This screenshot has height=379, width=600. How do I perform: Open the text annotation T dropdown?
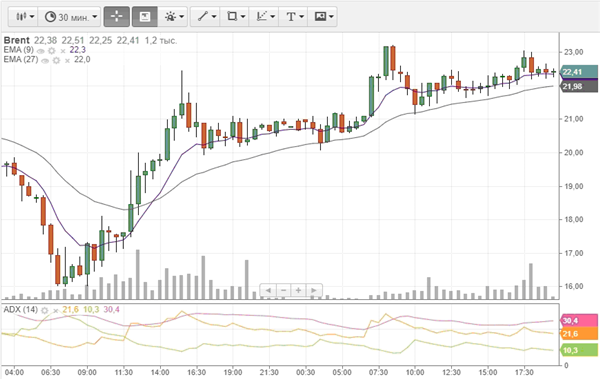tap(293, 16)
